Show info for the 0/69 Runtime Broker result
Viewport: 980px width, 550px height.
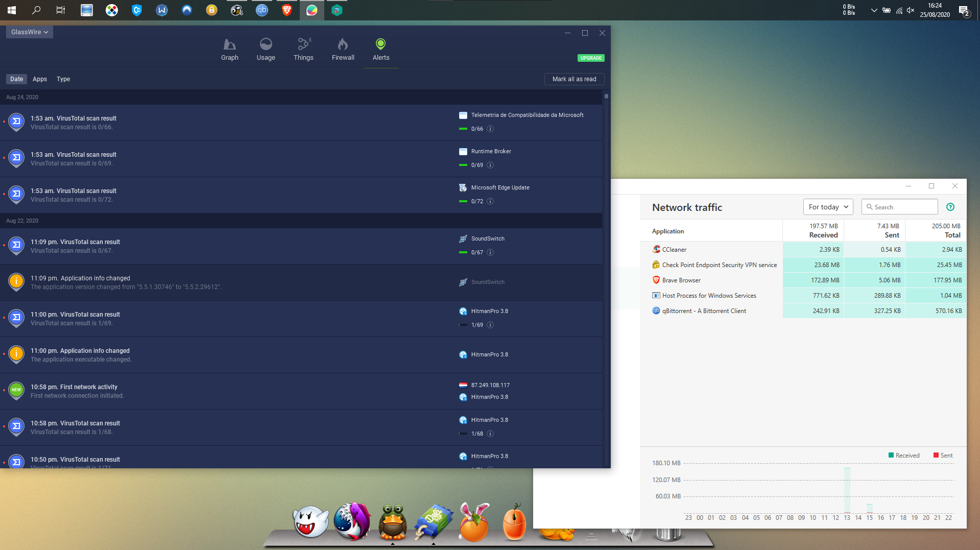(490, 165)
